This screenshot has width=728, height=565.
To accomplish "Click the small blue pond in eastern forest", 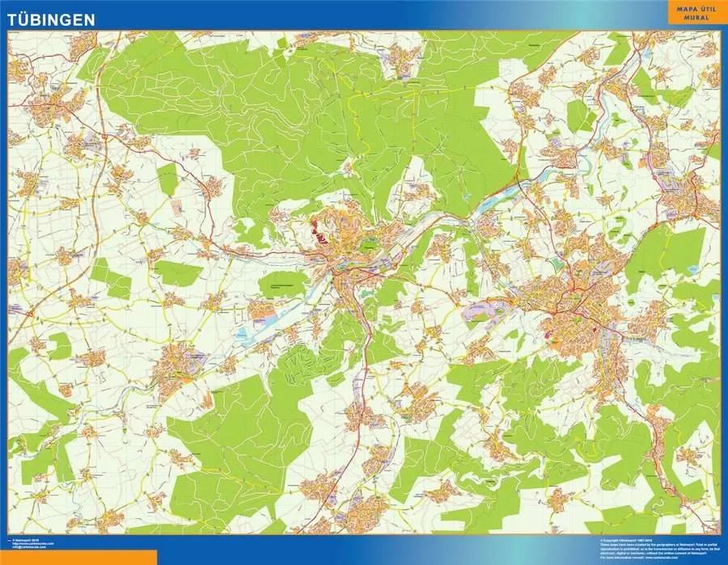I will coord(692,270).
